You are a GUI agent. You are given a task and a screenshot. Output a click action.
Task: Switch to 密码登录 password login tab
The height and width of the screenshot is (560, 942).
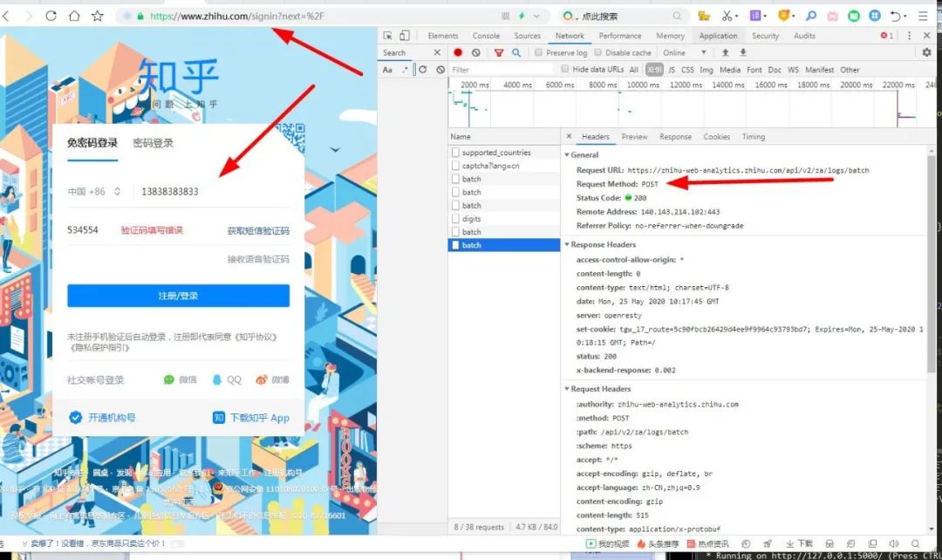[x=153, y=143]
